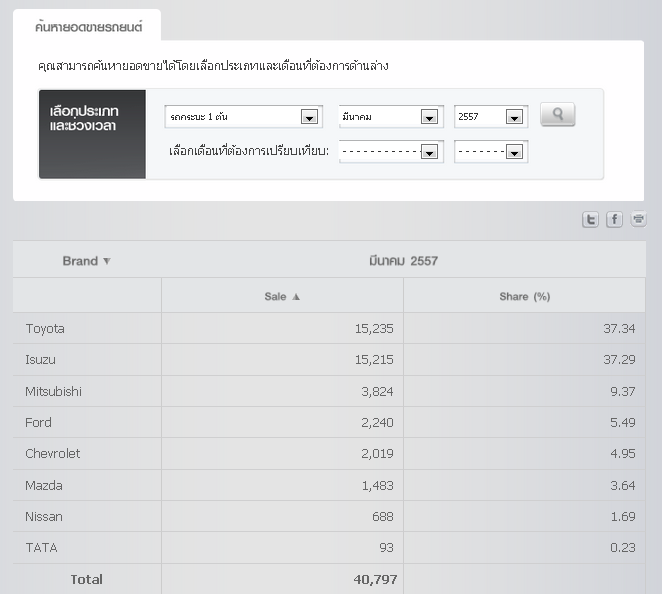Click the magnifier search button
Viewport: 662px width, 594px height.
tap(557, 115)
